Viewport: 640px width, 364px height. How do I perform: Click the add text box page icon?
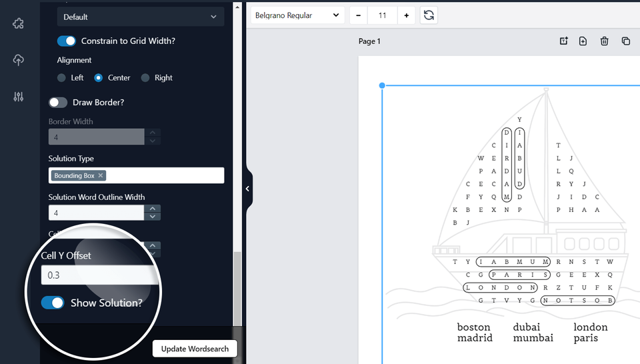(564, 41)
